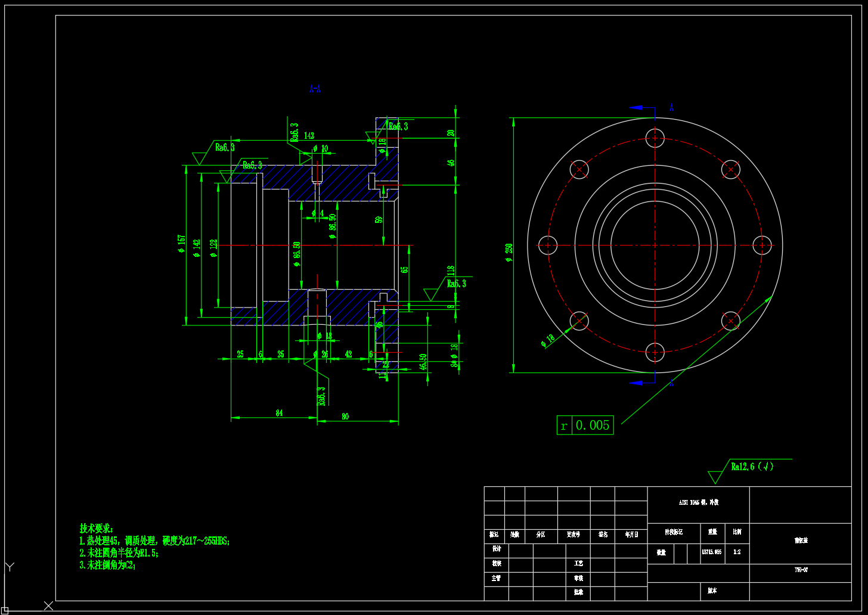Click the 技术要求 notes heading
The height and width of the screenshot is (615, 868).
96,529
